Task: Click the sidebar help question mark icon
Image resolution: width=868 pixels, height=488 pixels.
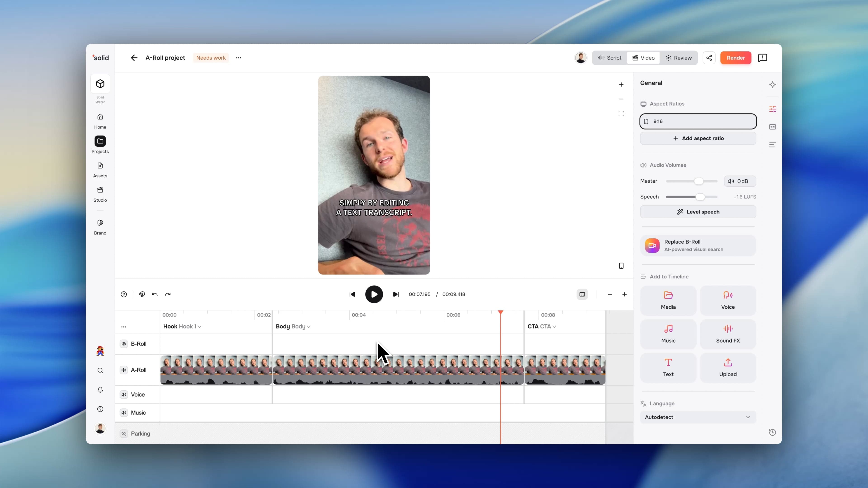Action: click(100, 409)
